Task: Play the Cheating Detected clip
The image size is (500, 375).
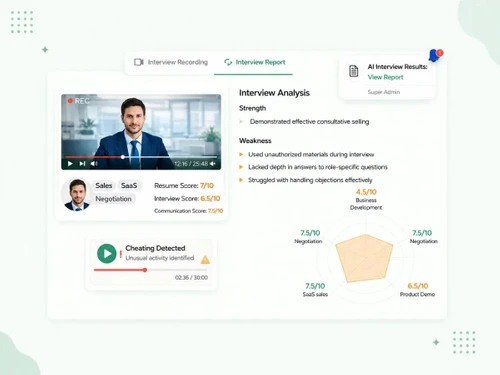Action: 107,254
